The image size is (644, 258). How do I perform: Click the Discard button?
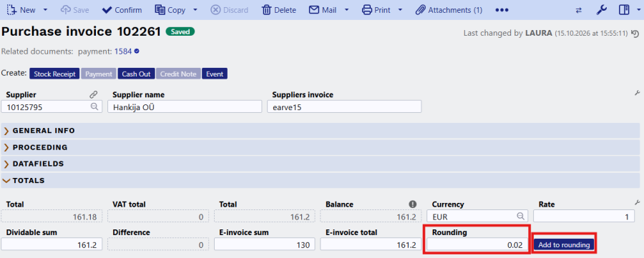tap(229, 10)
